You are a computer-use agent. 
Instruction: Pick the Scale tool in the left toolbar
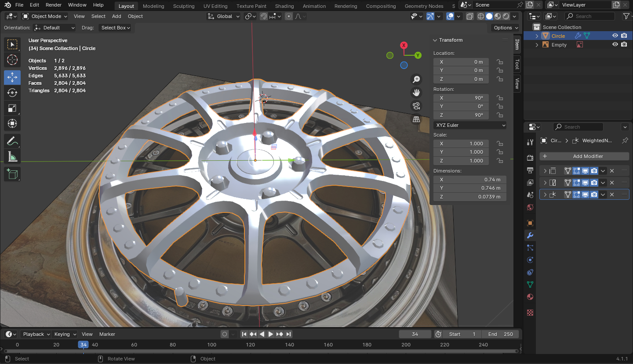click(x=12, y=108)
